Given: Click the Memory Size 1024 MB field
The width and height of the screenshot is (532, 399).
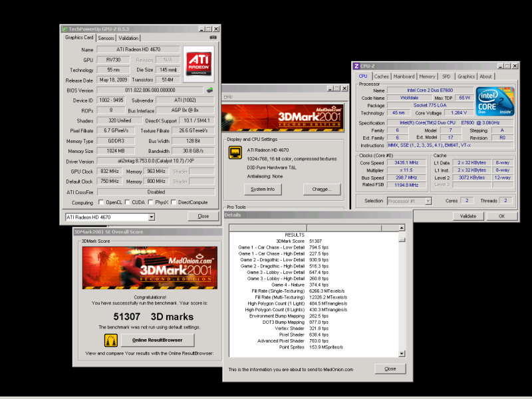Looking at the screenshot, I should [116, 151].
